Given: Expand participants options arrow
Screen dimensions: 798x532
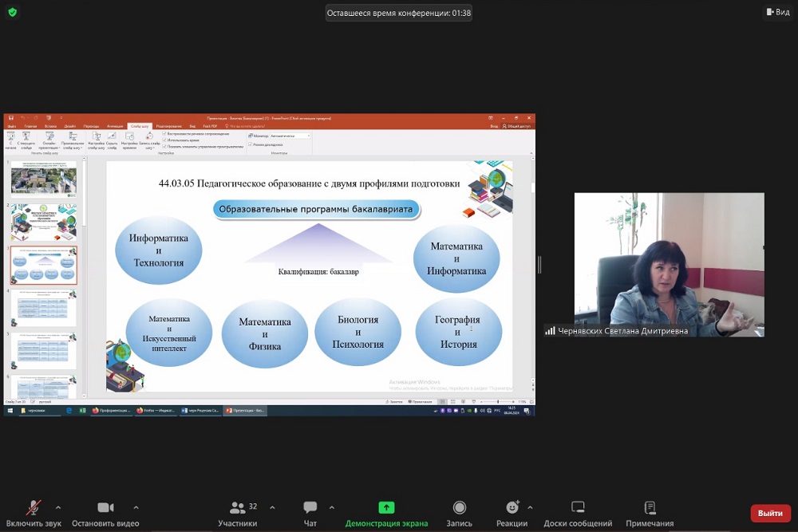Looking at the screenshot, I should pos(272,507).
